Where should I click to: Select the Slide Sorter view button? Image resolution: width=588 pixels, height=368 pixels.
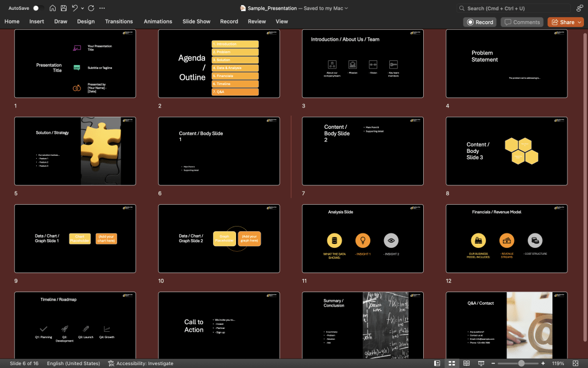coord(452,363)
